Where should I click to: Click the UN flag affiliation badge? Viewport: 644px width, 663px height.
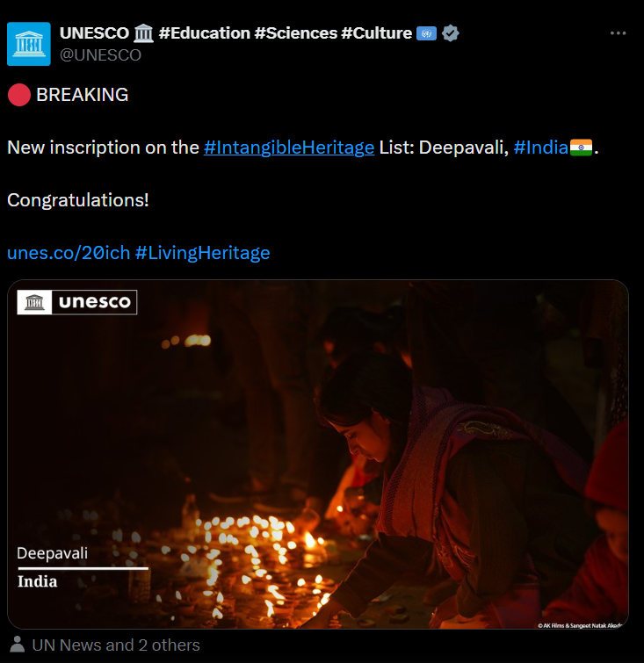(427, 33)
